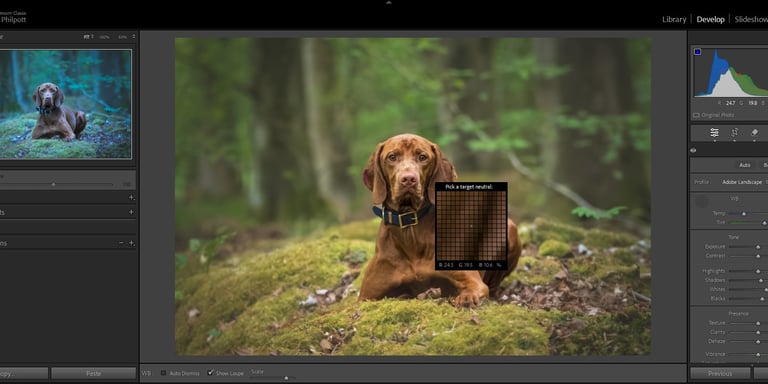This screenshot has width=768, height=384.
Task: Add a new preset with the plus icon
Action: [131, 197]
